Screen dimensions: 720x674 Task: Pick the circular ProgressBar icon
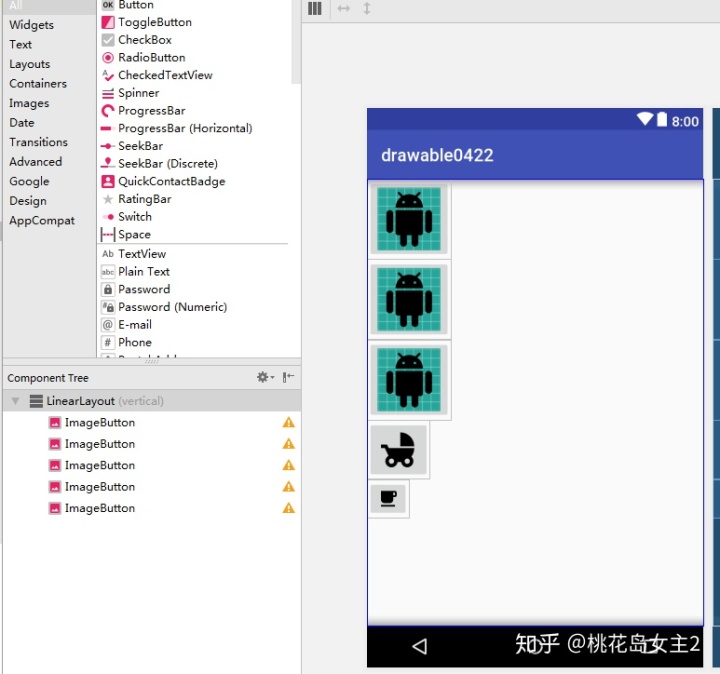click(x=107, y=111)
